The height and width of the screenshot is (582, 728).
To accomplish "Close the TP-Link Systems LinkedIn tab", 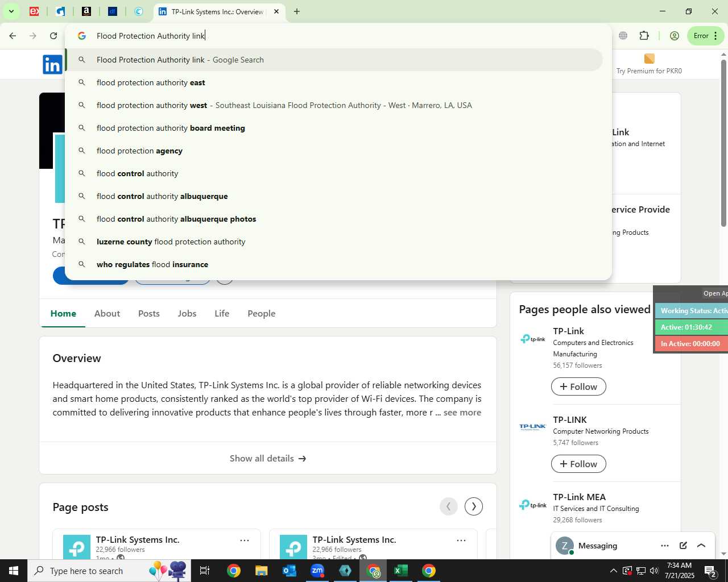I will pyautogui.click(x=276, y=11).
